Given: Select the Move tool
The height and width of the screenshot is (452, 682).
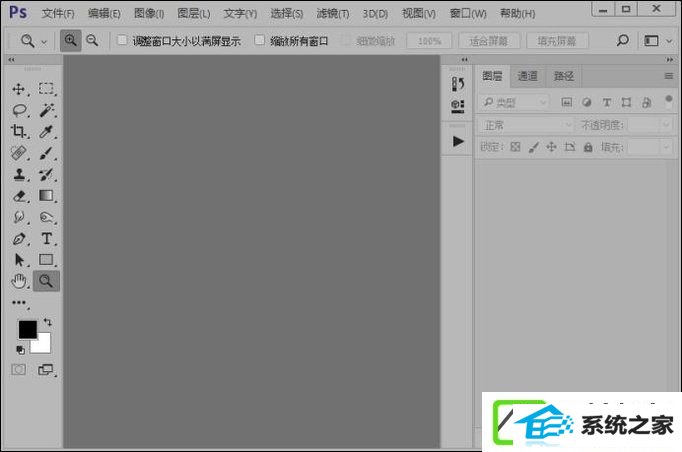Looking at the screenshot, I should point(19,89).
